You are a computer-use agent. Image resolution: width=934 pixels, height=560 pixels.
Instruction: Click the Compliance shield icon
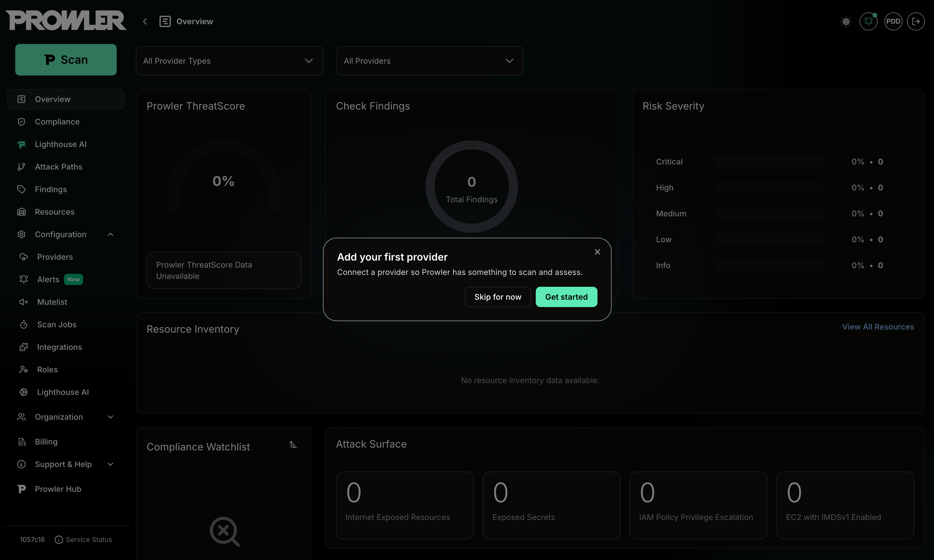(21, 122)
